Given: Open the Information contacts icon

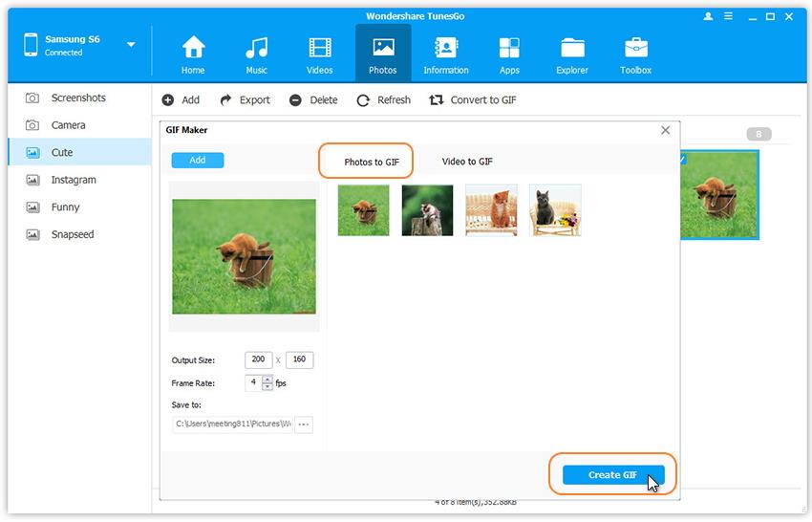Looking at the screenshot, I should 445,48.
